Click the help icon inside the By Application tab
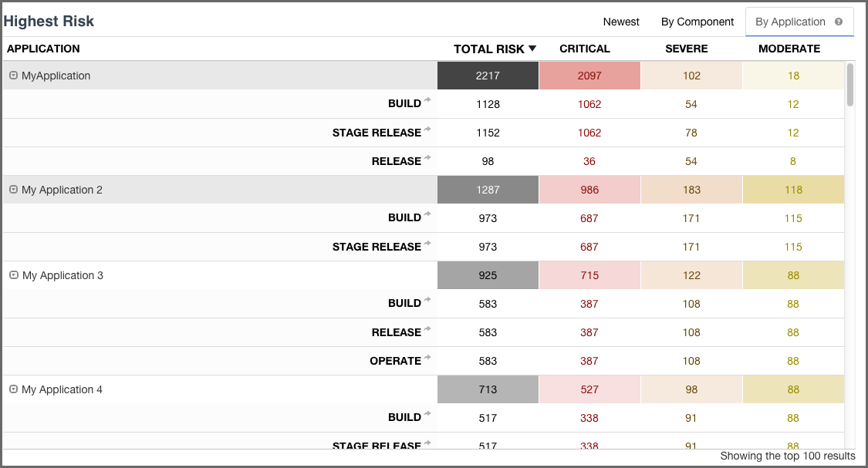The width and height of the screenshot is (868, 468). (839, 22)
